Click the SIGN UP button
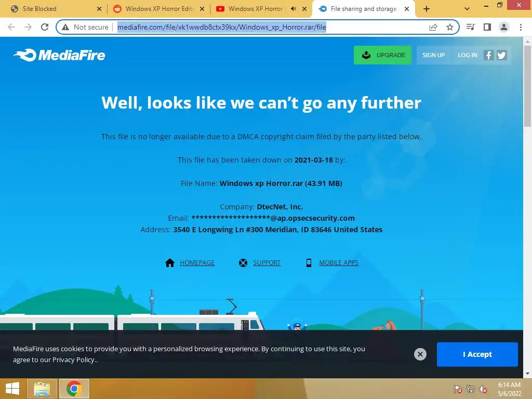 click(434, 55)
